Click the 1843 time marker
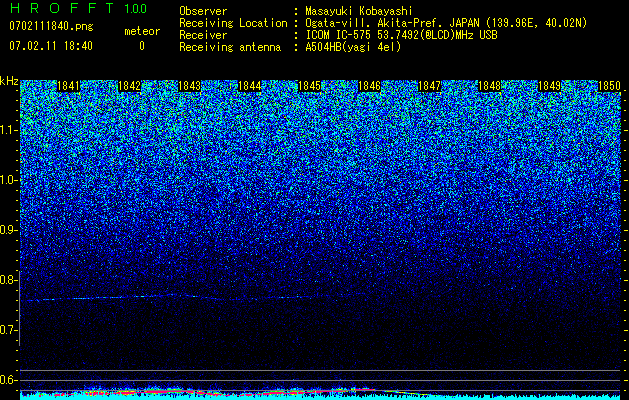The height and width of the screenshot is (400, 629). tap(189, 86)
